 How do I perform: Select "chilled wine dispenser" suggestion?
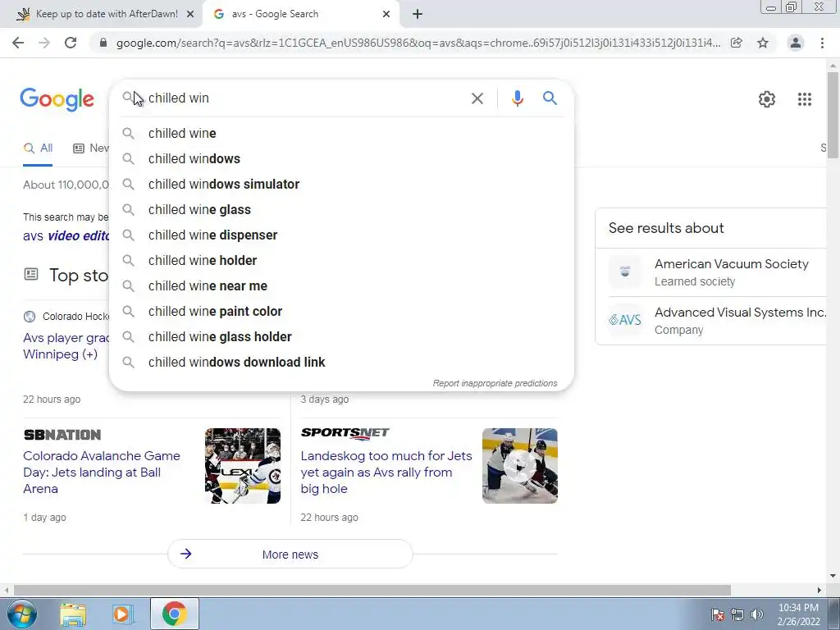[x=341, y=235]
